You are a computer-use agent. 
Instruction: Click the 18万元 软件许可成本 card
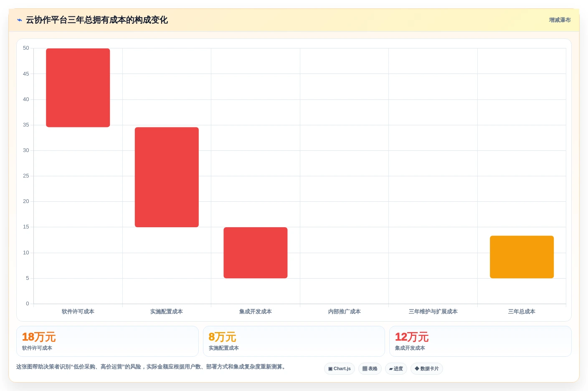click(x=107, y=341)
